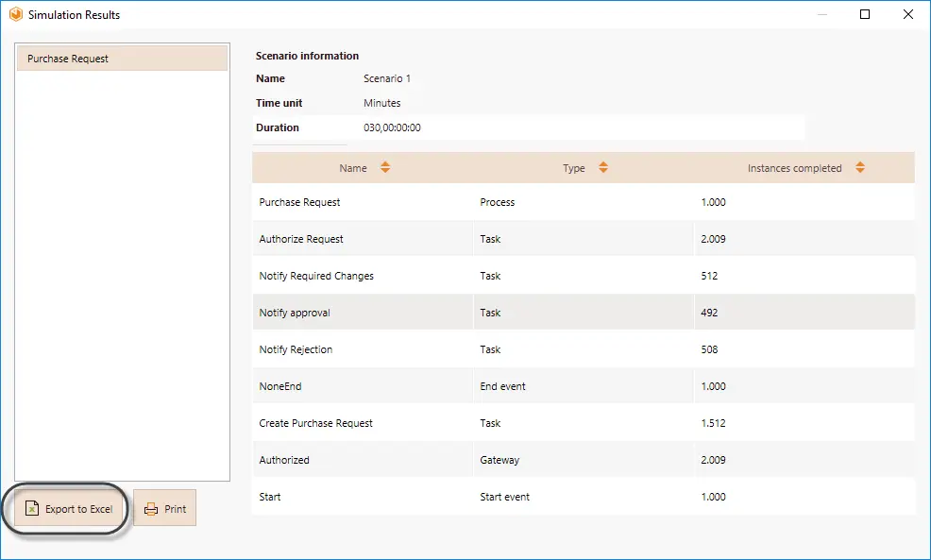Screen dimensions: 931x560
Task: Minimize the Simulation Results window
Action: (x=822, y=14)
